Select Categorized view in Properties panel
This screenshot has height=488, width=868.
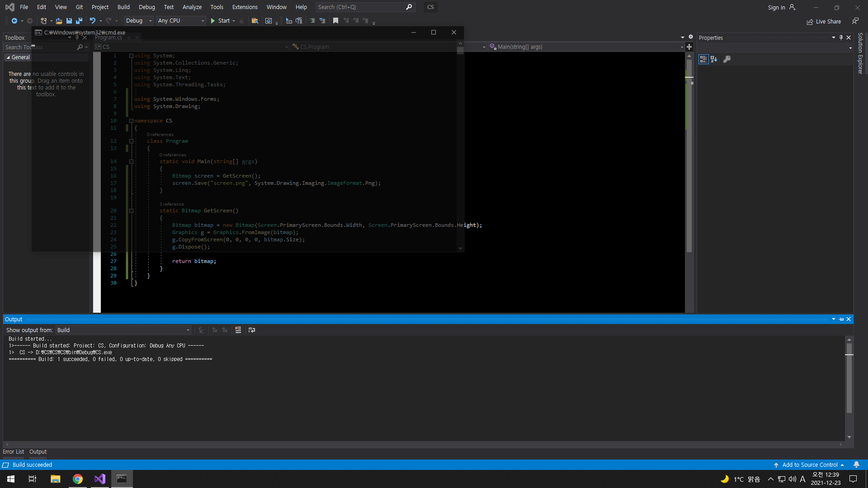coord(703,59)
